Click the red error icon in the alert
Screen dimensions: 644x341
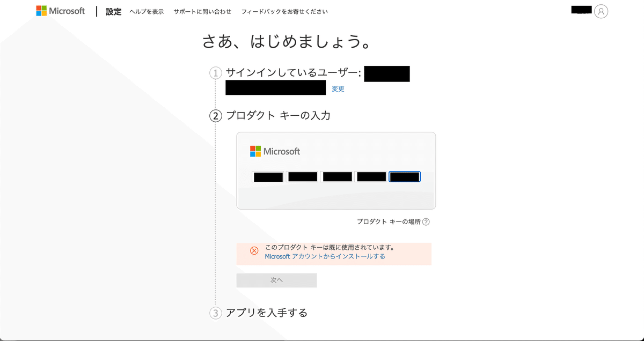(254, 250)
